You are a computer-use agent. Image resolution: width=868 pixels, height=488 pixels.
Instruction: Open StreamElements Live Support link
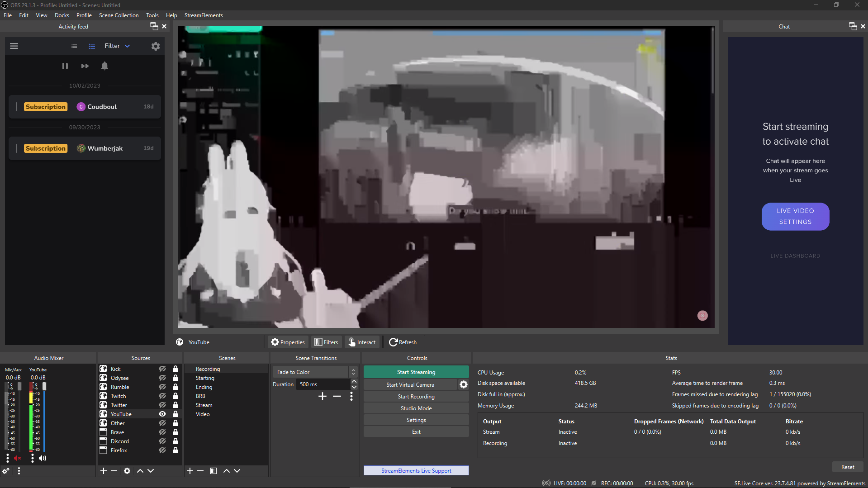click(x=416, y=470)
